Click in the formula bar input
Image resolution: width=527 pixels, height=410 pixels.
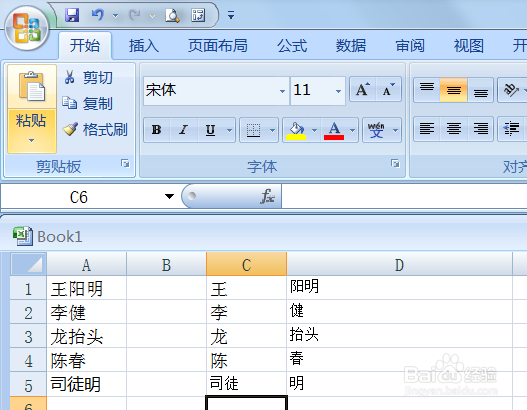coord(404,197)
